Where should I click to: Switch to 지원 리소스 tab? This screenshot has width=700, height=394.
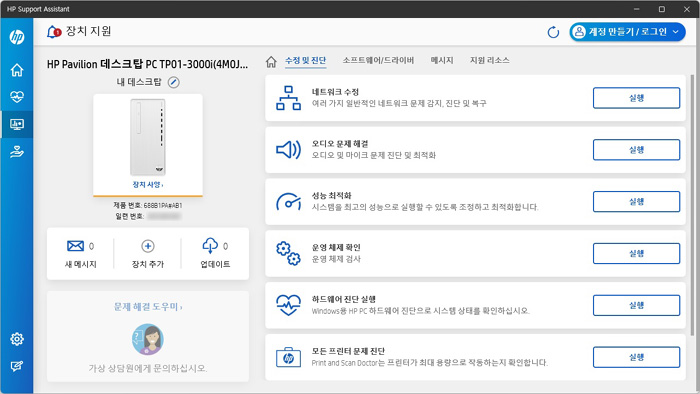490,60
